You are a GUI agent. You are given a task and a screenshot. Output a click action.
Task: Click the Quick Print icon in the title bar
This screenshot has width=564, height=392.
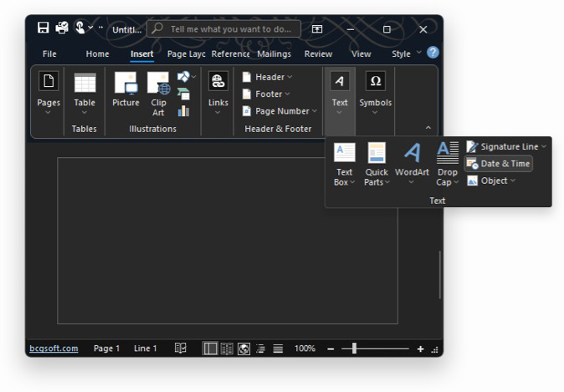coord(62,28)
